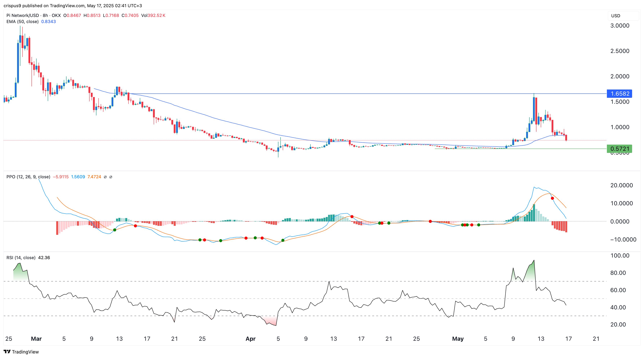The image size is (644, 358).
Task: Click the 8h interval label
Action: point(45,15)
